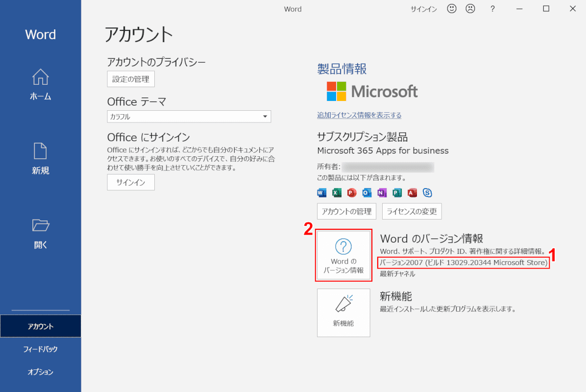The image size is (586, 392).
Task: Minimize the Word window
Action: click(519, 9)
